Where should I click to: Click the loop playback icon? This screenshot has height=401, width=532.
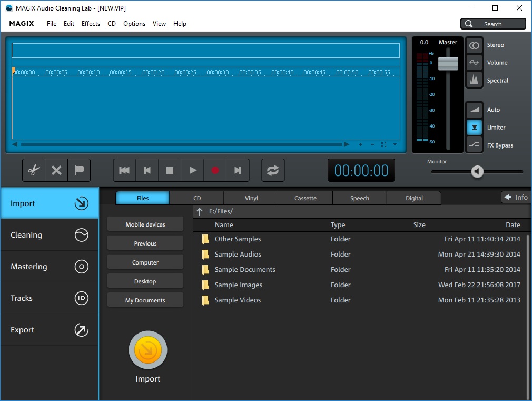click(x=273, y=170)
